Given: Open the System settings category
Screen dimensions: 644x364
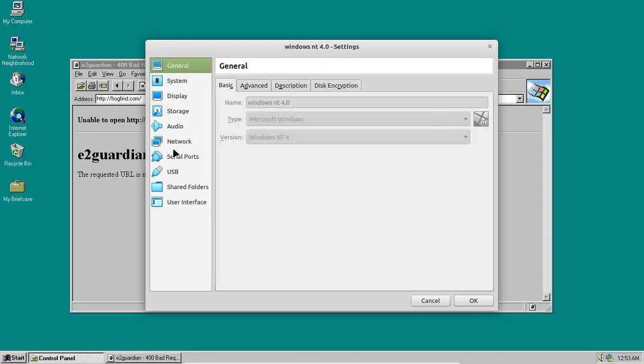Looking at the screenshot, I should click(x=181, y=81).
